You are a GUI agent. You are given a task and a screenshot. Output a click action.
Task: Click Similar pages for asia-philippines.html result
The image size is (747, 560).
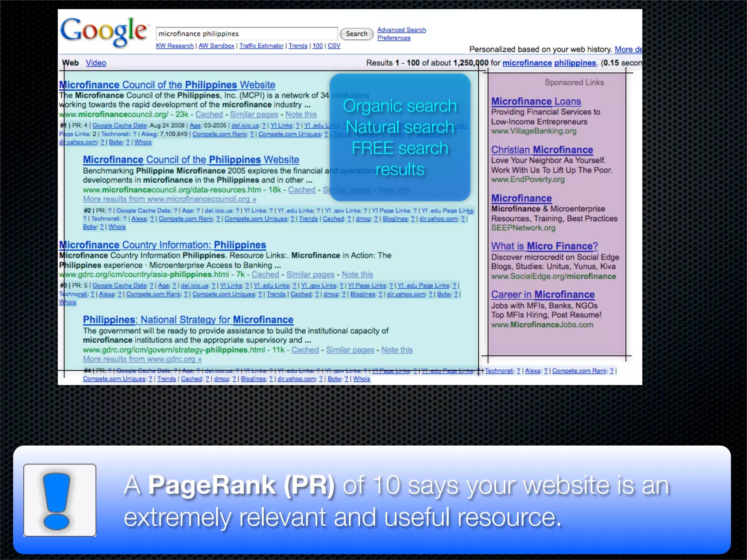click(310, 274)
